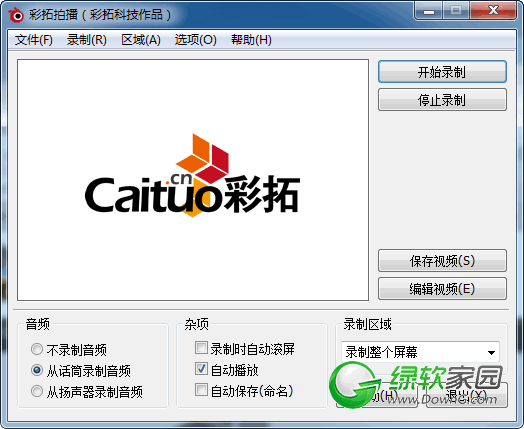Open the 录制(R) menu
524x429 pixels.
pyautogui.click(x=87, y=40)
